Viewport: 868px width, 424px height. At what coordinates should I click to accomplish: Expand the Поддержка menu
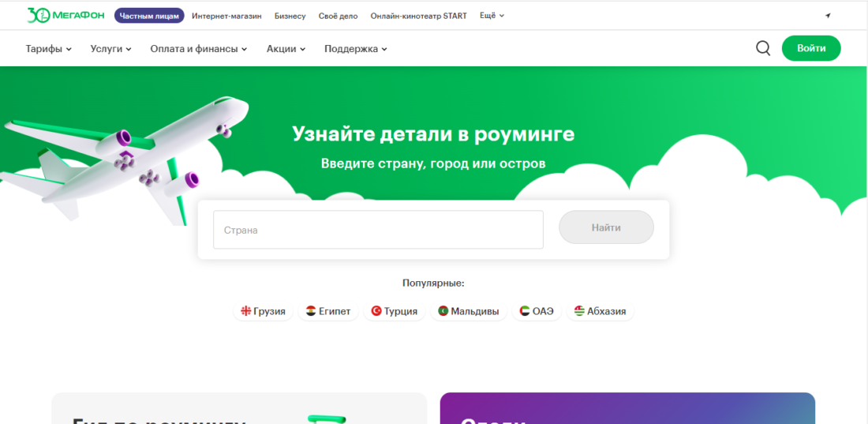pyautogui.click(x=356, y=49)
